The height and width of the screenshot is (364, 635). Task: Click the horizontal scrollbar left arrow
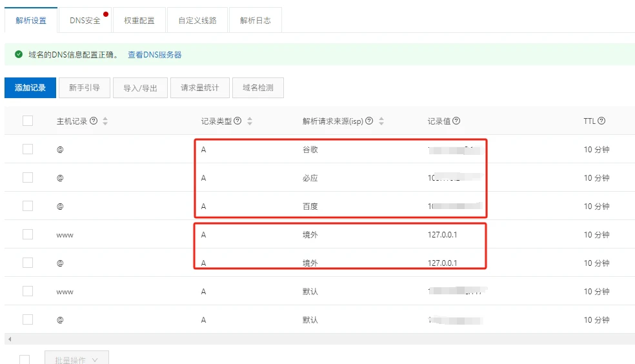(x=8, y=339)
